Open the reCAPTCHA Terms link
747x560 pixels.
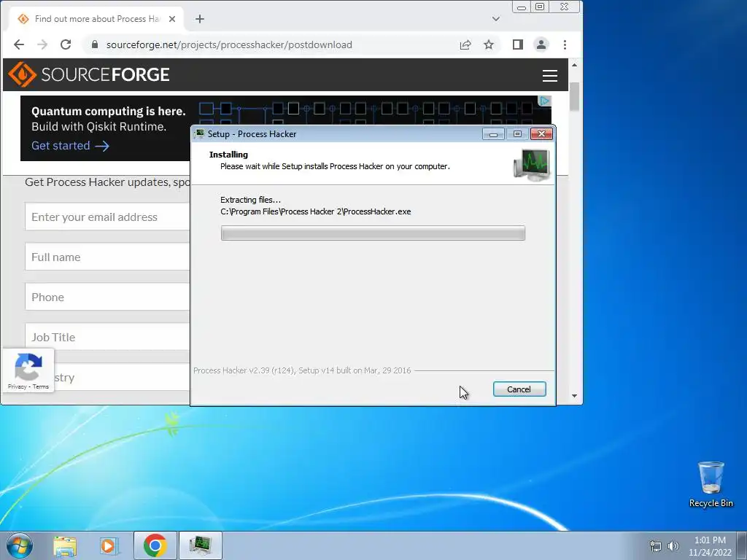tap(41, 386)
